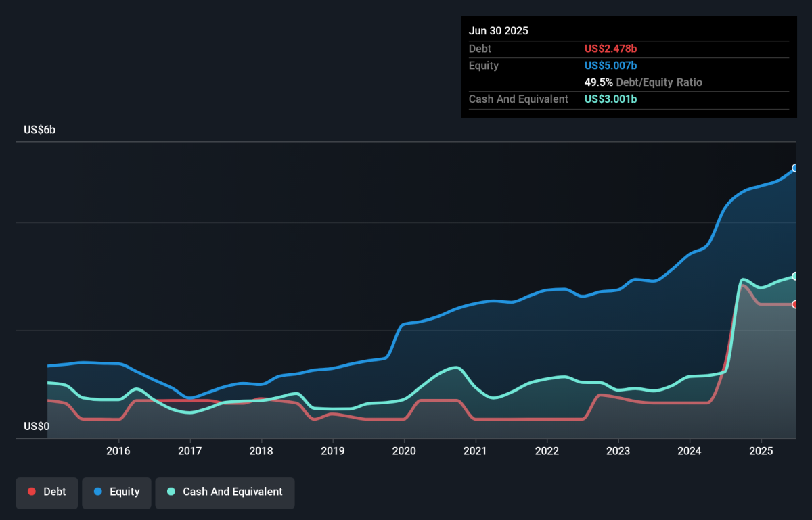Select the 2018 x-axis label
The height and width of the screenshot is (520, 812).
tap(261, 451)
